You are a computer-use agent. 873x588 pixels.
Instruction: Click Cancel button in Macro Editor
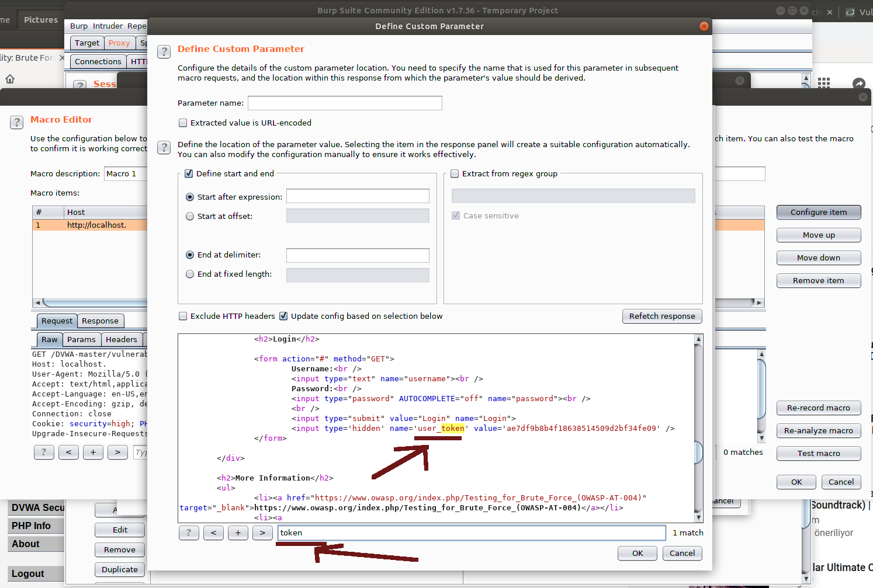click(841, 482)
